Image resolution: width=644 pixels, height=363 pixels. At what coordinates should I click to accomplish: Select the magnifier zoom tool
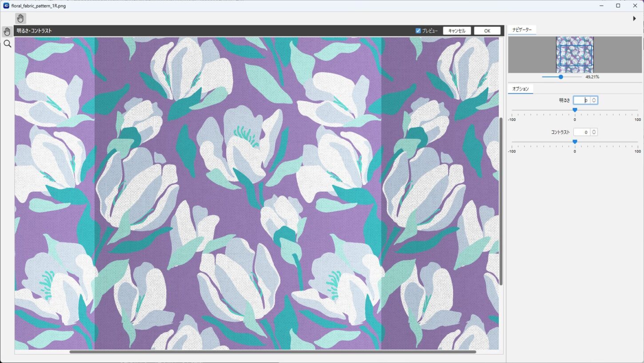pos(7,44)
